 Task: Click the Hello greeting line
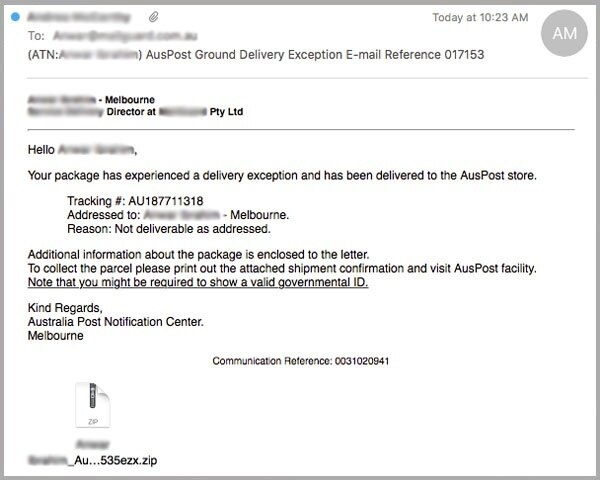tap(81, 151)
